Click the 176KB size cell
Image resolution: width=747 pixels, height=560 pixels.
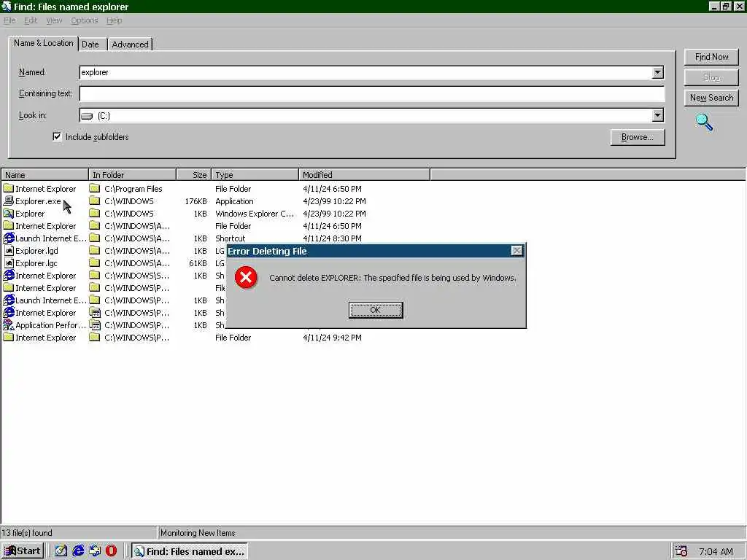(x=196, y=201)
